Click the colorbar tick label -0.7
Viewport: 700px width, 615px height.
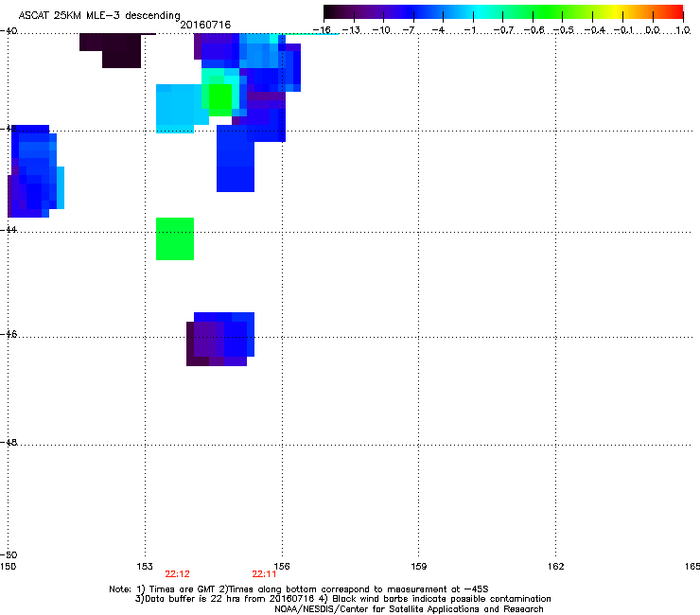point(503,30)
